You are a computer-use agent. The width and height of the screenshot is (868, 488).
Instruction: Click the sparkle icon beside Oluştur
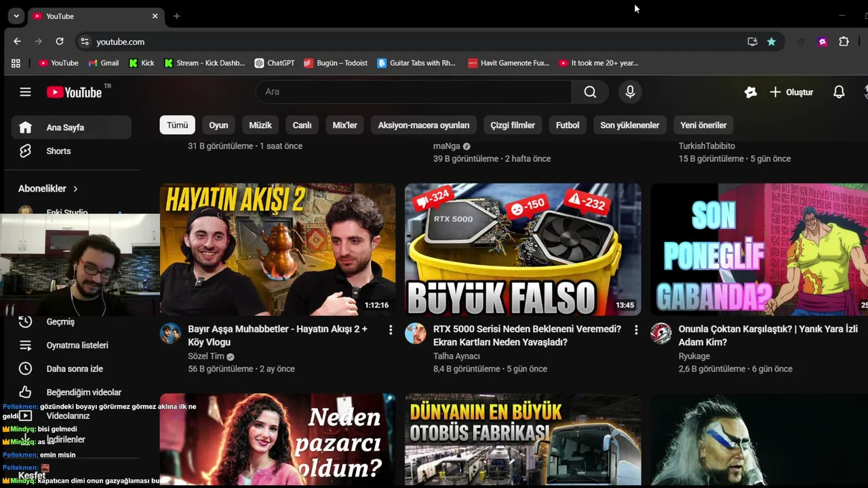pyautogui.click(x=750, y=92)
